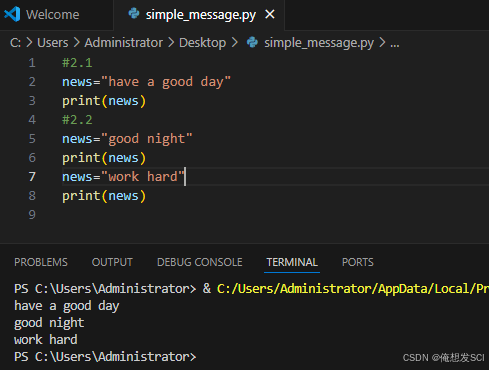Open the Desktop breadcrumb folder
Screen dimensions: 489x370
click(202, 43)
